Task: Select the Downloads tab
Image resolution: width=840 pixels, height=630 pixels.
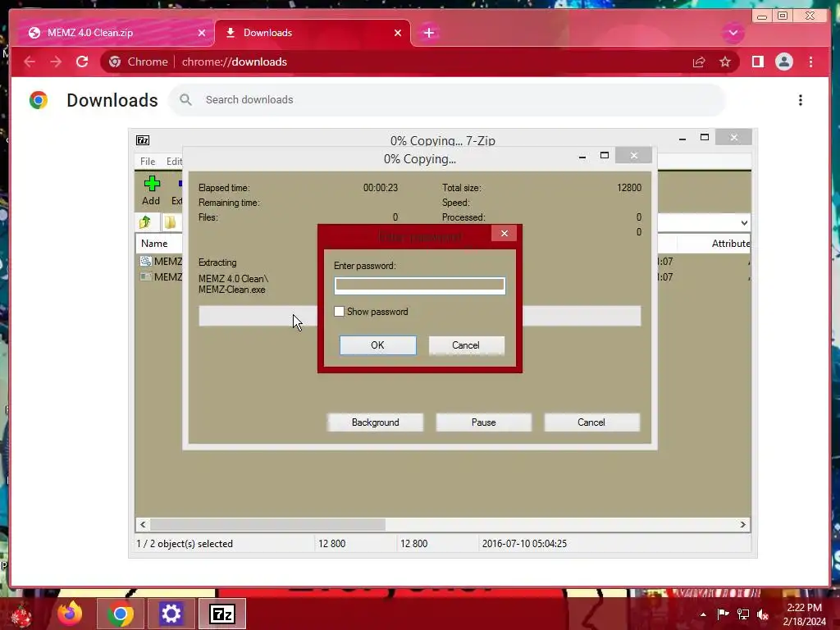Action: tap(312, 33)
